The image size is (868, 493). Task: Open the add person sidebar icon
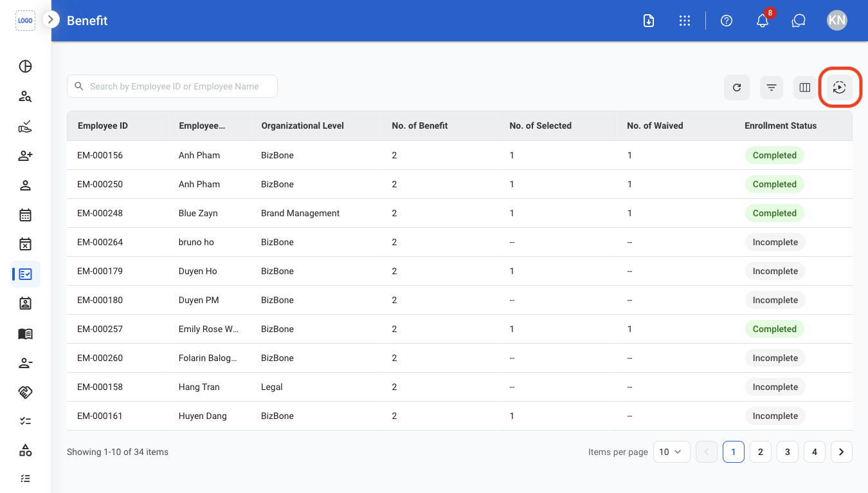(x=25, y=156)
